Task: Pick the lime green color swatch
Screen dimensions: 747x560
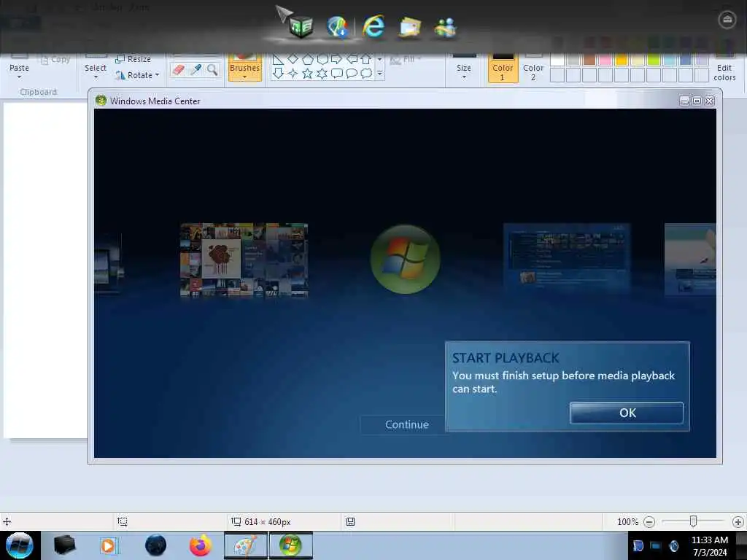Action: point(654,60)
